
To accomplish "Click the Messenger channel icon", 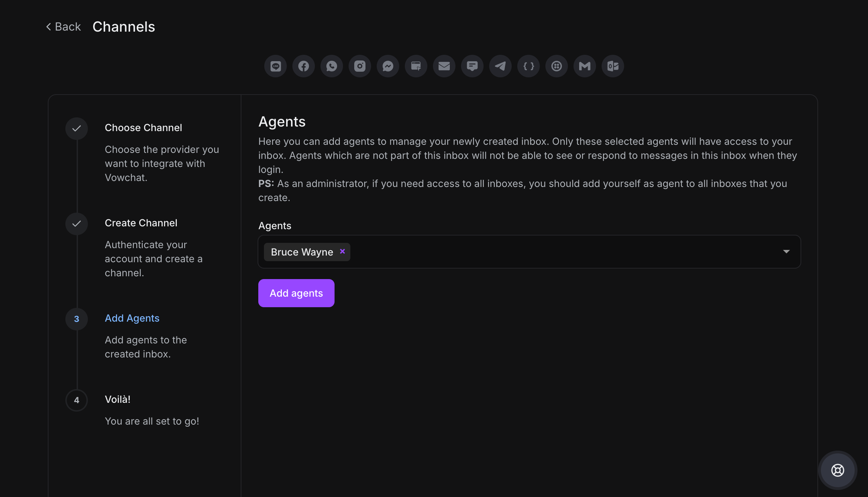I will click(388, 66).
